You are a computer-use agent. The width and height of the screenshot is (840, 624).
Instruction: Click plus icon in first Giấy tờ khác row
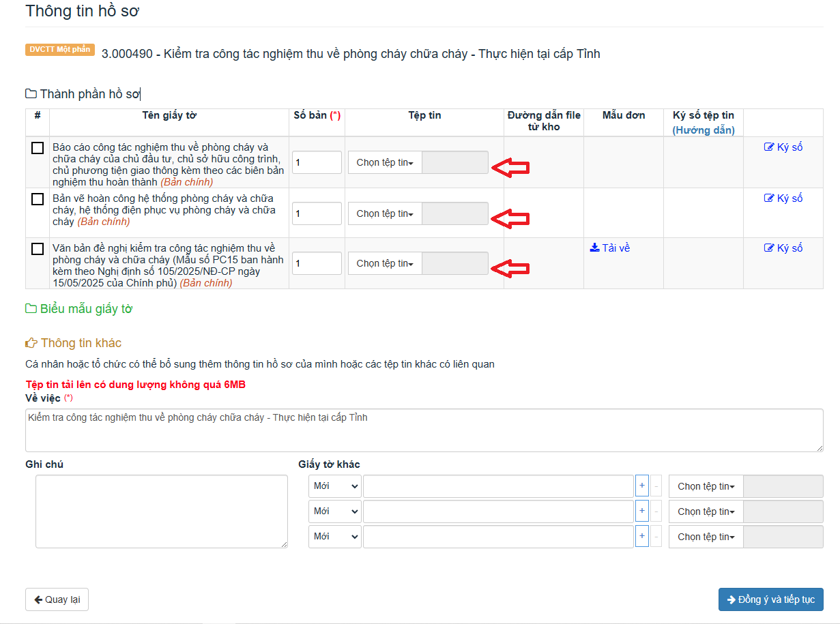[641, 486]
